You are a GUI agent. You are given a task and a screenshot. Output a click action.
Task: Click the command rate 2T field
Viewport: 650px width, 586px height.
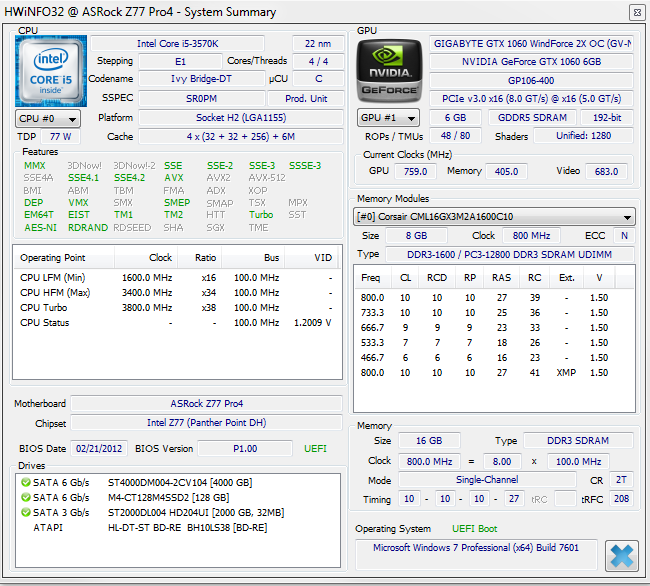point(621,480)
